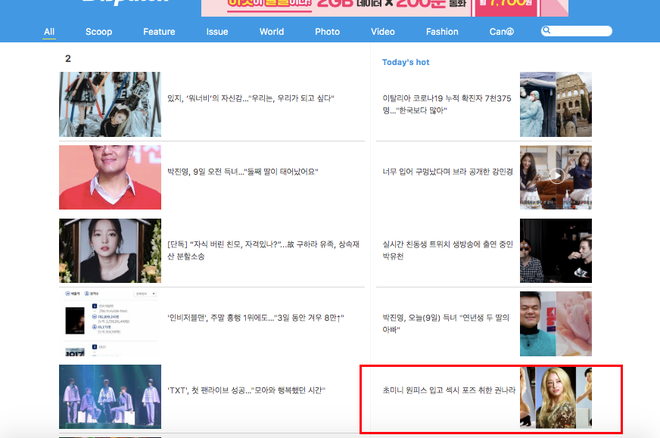Screen dimensions: 660x438
Task: Open the baby feet thumbnail
Action: [556, 324]
